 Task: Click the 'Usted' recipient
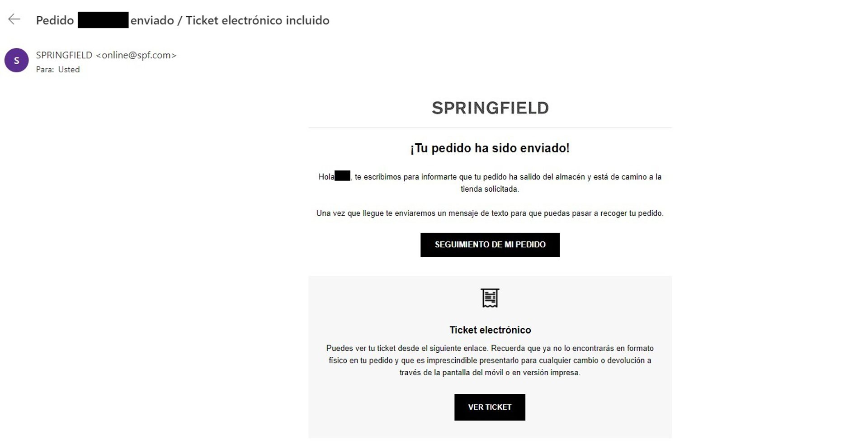69,70
